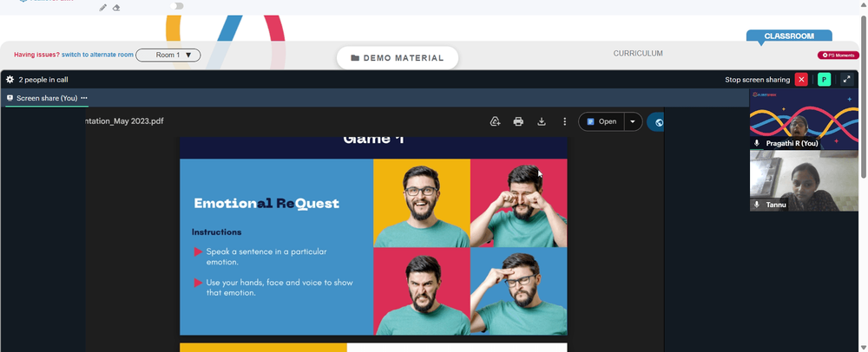The height and width of the screenshot is (352, 868).
Task: Print the PDF with printer icon
Action: (x=518, y=121)
